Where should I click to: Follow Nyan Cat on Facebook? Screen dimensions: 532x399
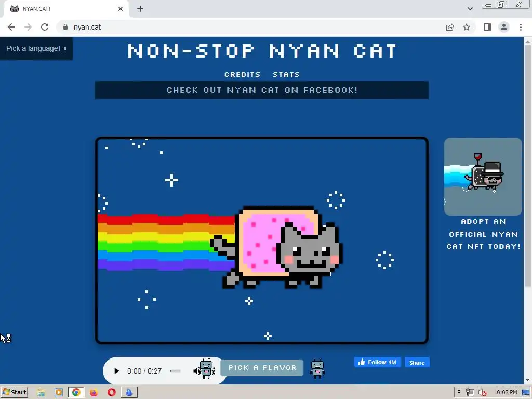(377, 362)
